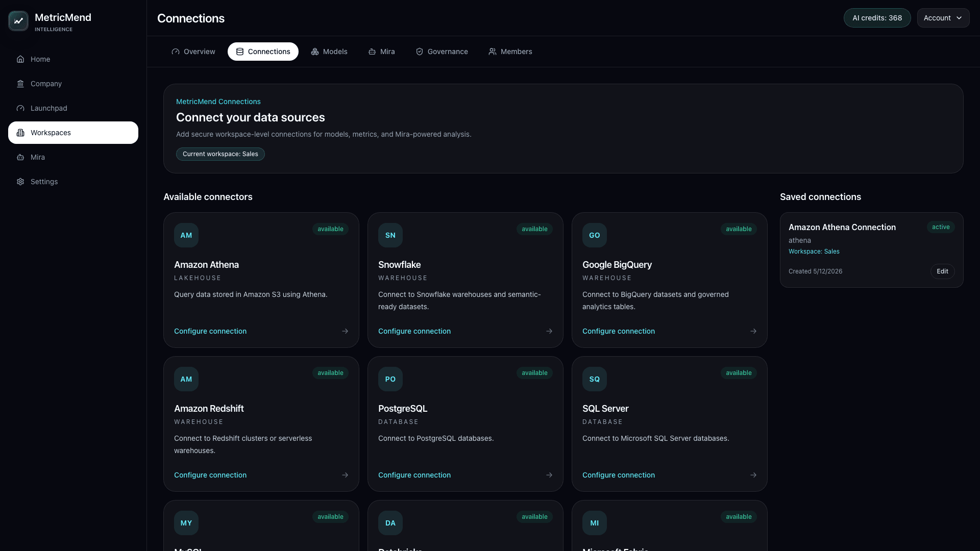Image resolution: width=980 pixels, height=551 pixels.
Task: Click the Available connectors heading
Action: pos(208,197)
